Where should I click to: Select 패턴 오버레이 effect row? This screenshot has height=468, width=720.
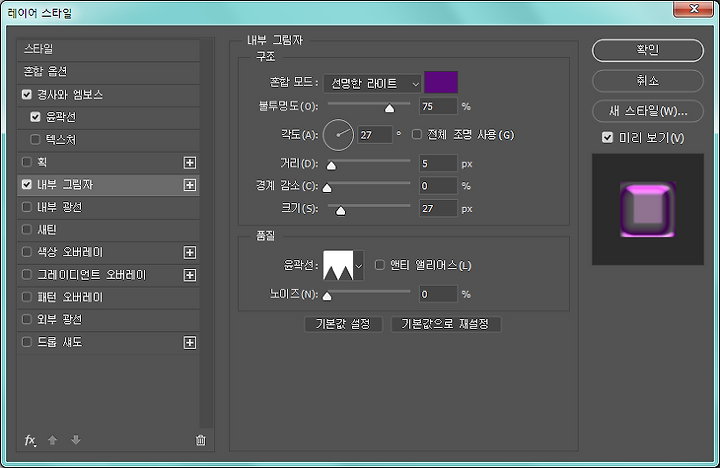point(108,297)
